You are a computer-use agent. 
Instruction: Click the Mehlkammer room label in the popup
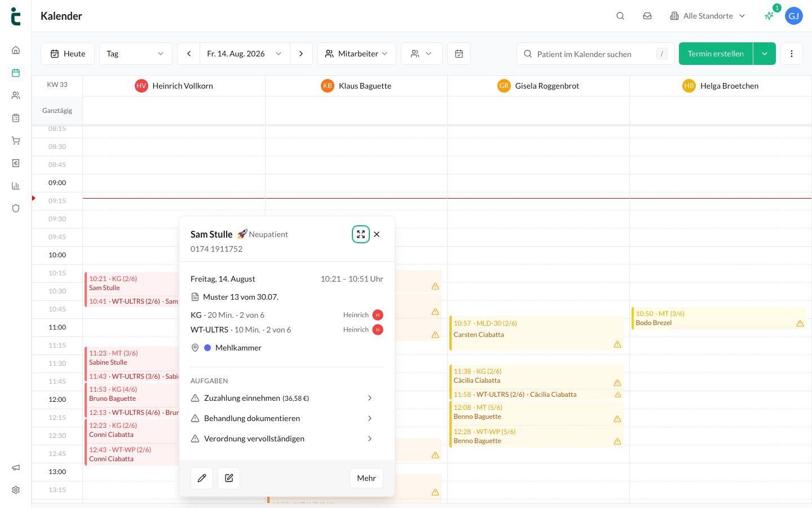point(239,348)
